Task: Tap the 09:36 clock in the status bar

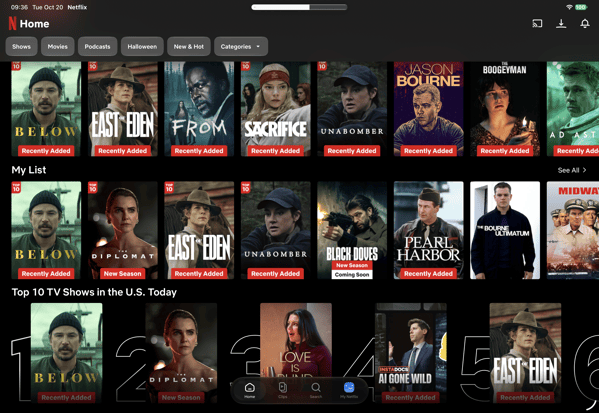Action: (x=19, y=7)
